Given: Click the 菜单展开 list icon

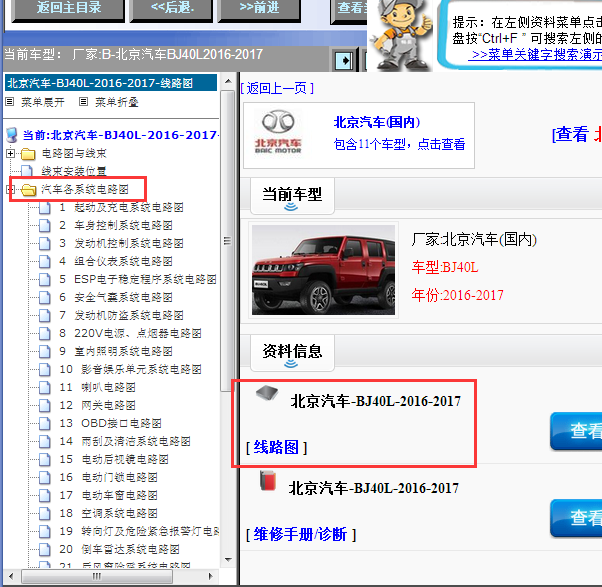Looking at the screenshot, I should 10,102.
